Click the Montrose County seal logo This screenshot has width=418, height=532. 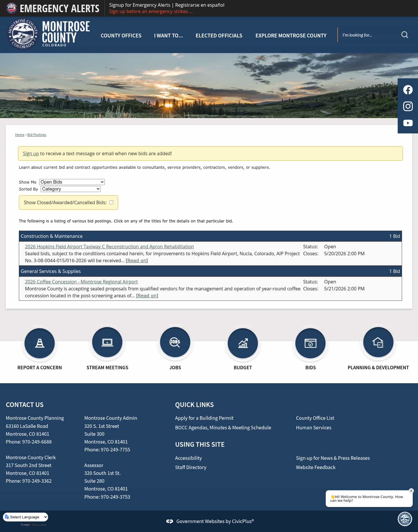point(23,34)
